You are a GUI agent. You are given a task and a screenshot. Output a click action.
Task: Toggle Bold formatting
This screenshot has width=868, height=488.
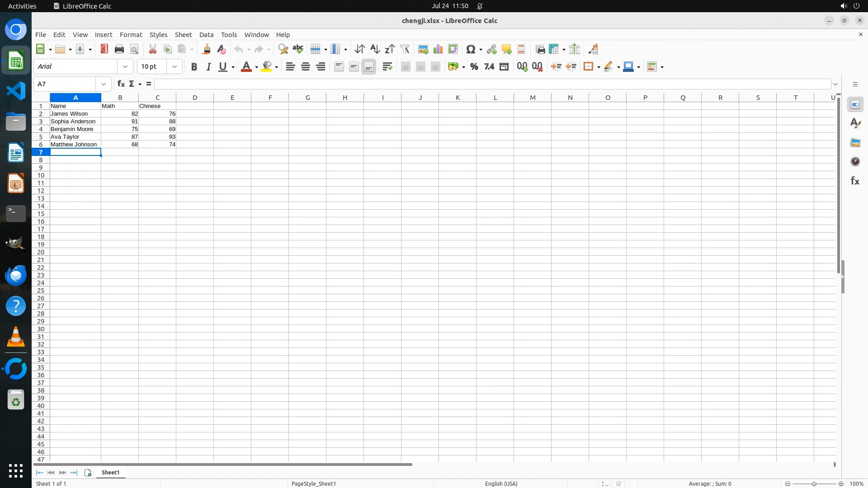click(x=194, y=67)
